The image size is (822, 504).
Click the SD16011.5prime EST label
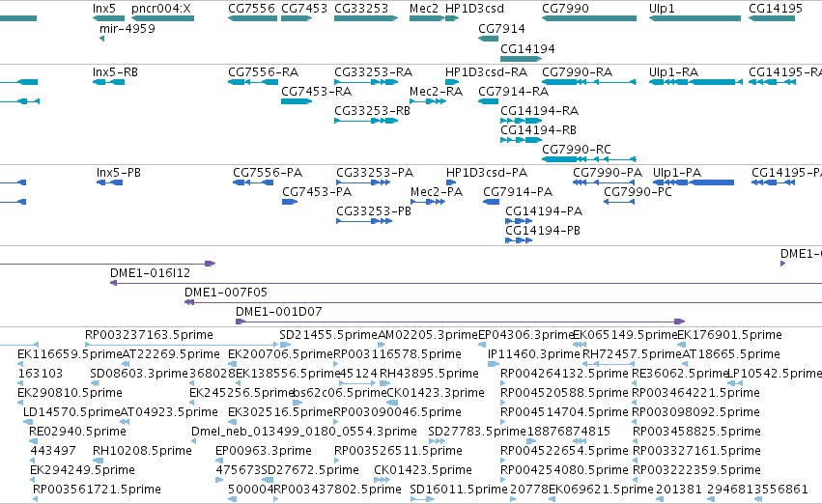(459, 490)
